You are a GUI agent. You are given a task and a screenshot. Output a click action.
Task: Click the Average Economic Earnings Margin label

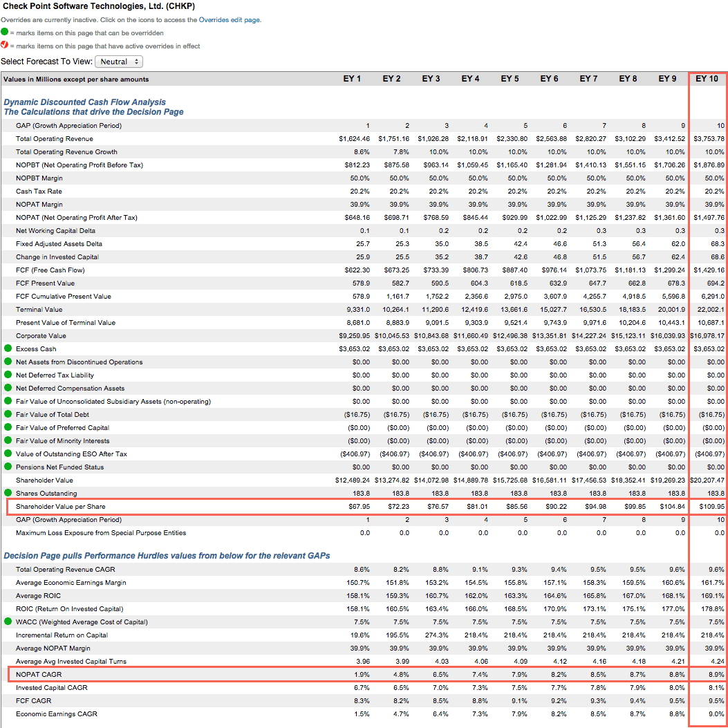pyautogui.click(x=71, y=583)
